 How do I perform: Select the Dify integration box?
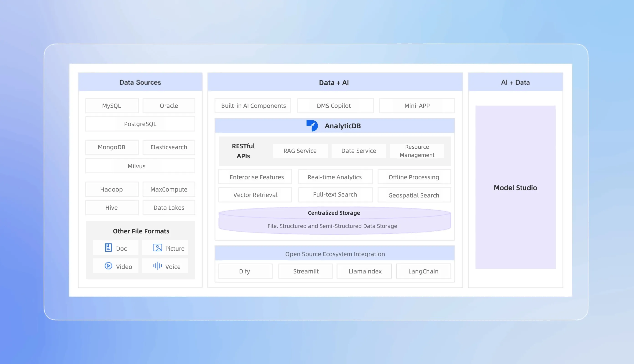pyautogui.click(x=245, y=271)
